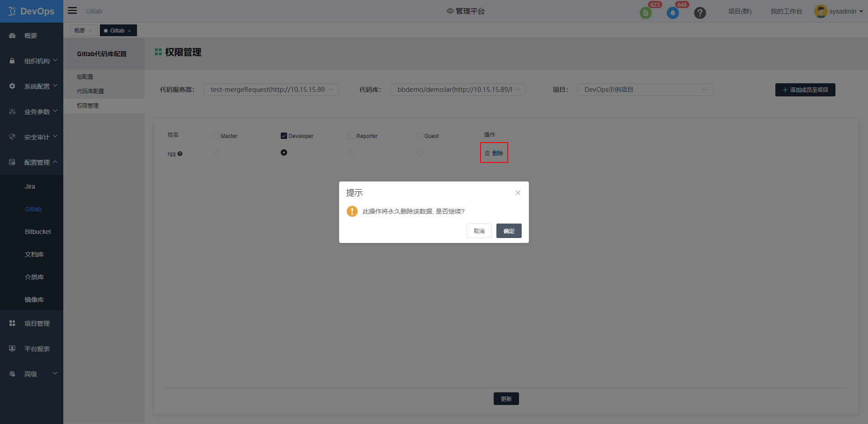The height and width of the screenshot is (424, 868).
Task: Toggle the Master column checkbox
Action: (216, 136)
